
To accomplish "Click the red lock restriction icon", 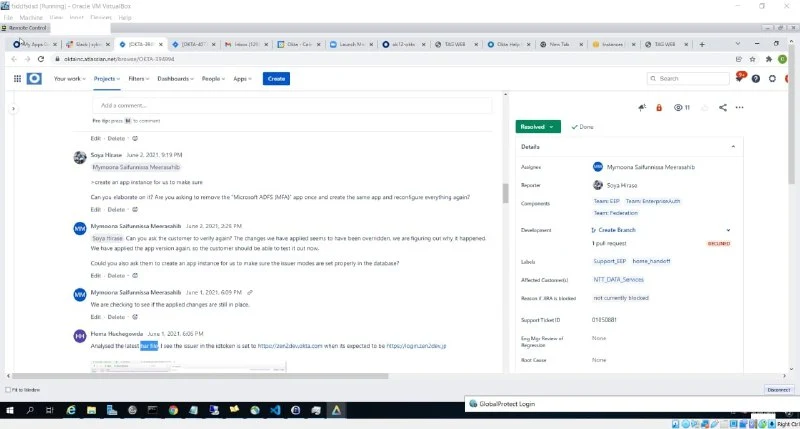I will [659, 108].
